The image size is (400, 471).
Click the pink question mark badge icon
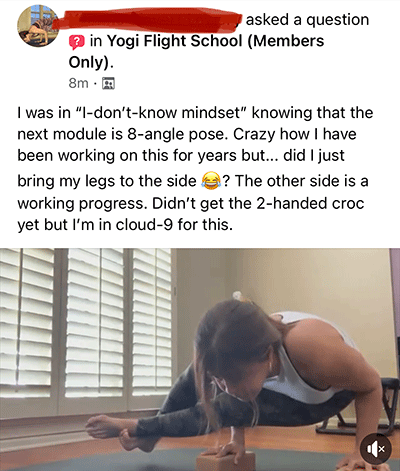coord(76,42)
